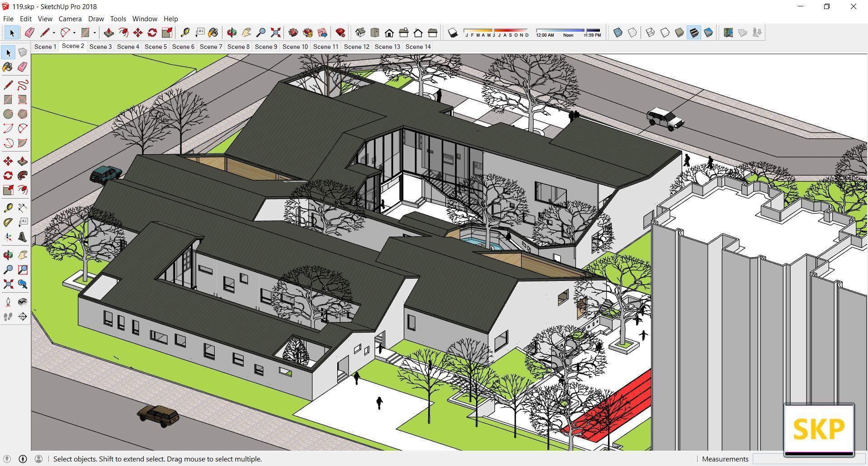Select the Dimensions tool
Viewport: 868px width, 466px height.
23,208
